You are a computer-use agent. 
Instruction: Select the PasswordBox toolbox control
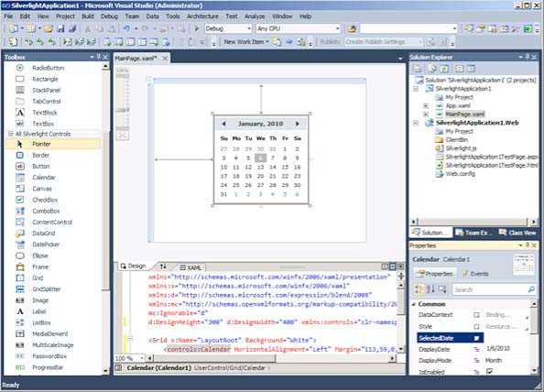(49, 356)
